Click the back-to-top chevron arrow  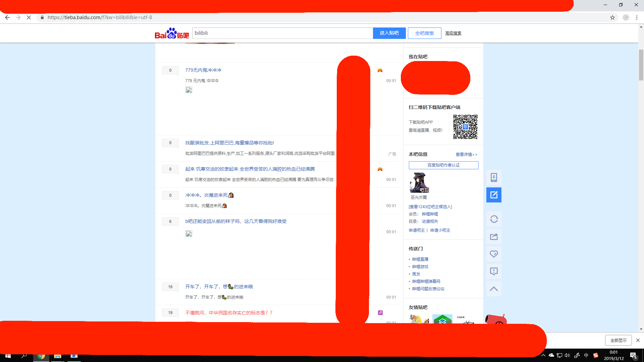coord(494,289)
